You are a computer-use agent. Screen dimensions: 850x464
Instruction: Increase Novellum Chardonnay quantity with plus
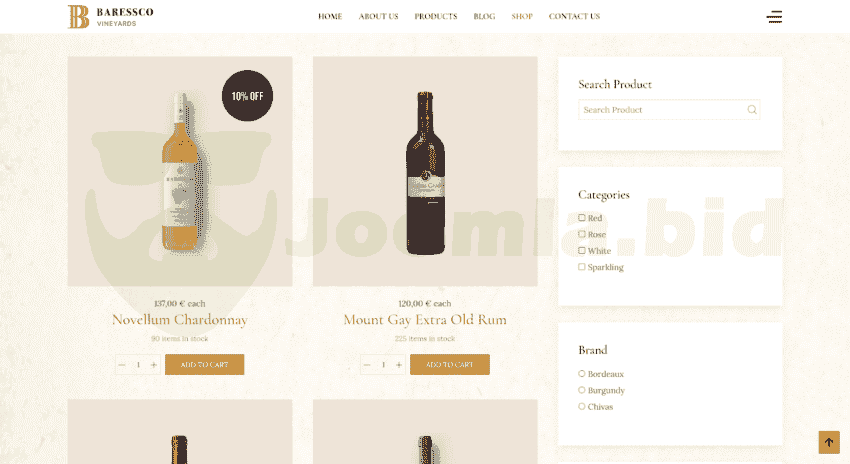[154, 365]
